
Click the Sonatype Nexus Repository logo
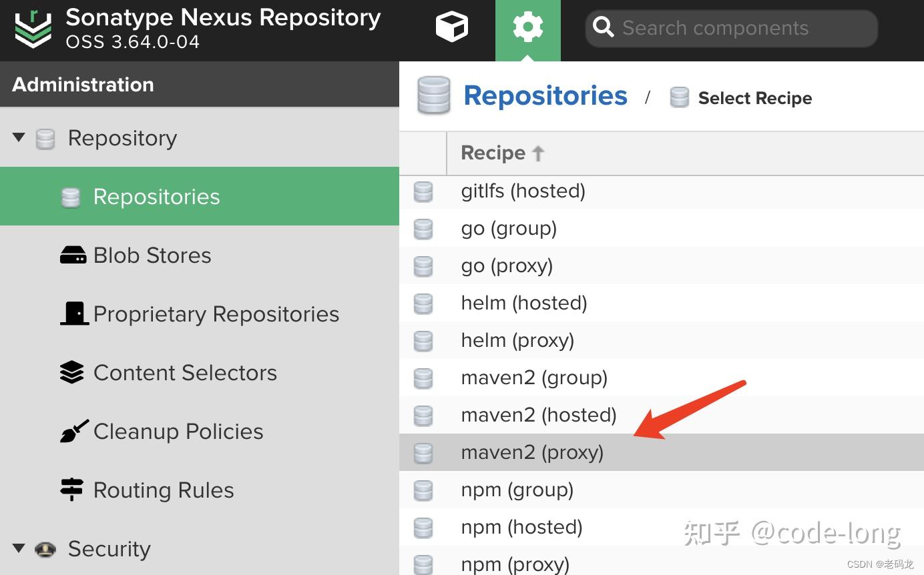(x=32, y=28)
